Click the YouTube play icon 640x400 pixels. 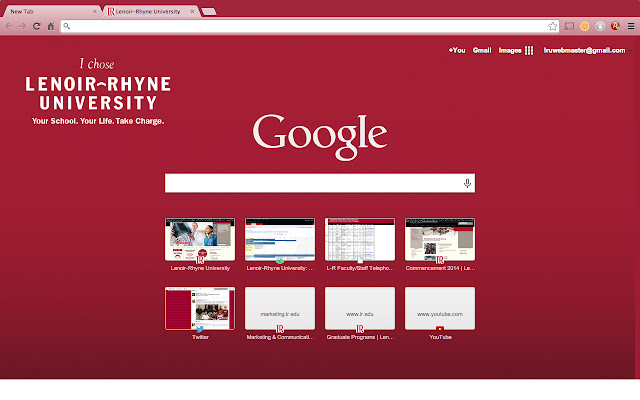tap(440, 329)
